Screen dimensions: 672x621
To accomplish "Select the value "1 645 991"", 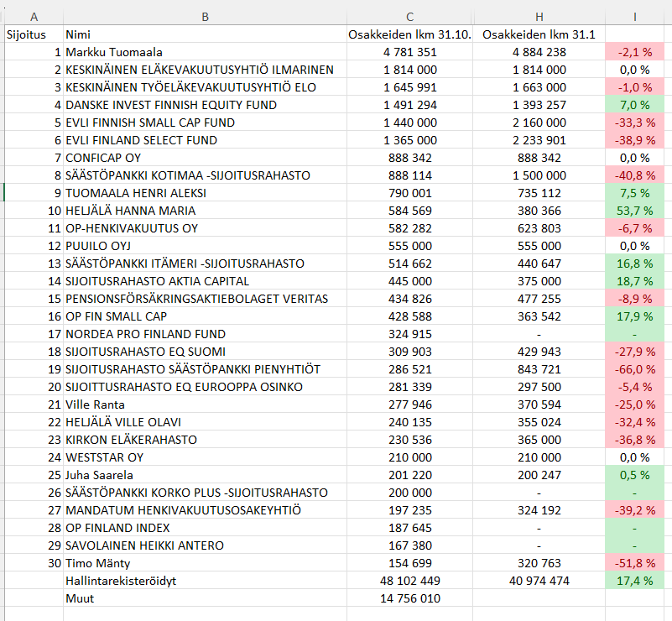I will [409, 87].
